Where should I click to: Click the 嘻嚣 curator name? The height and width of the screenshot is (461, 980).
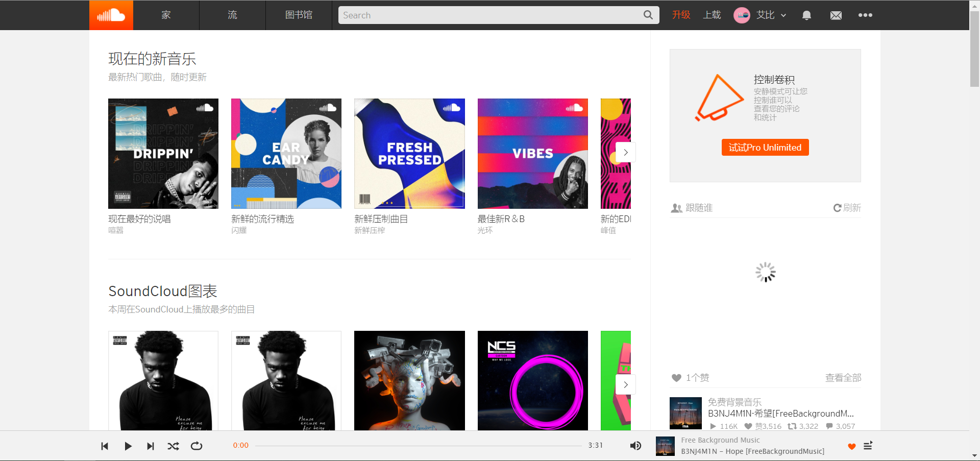(116, 230)
